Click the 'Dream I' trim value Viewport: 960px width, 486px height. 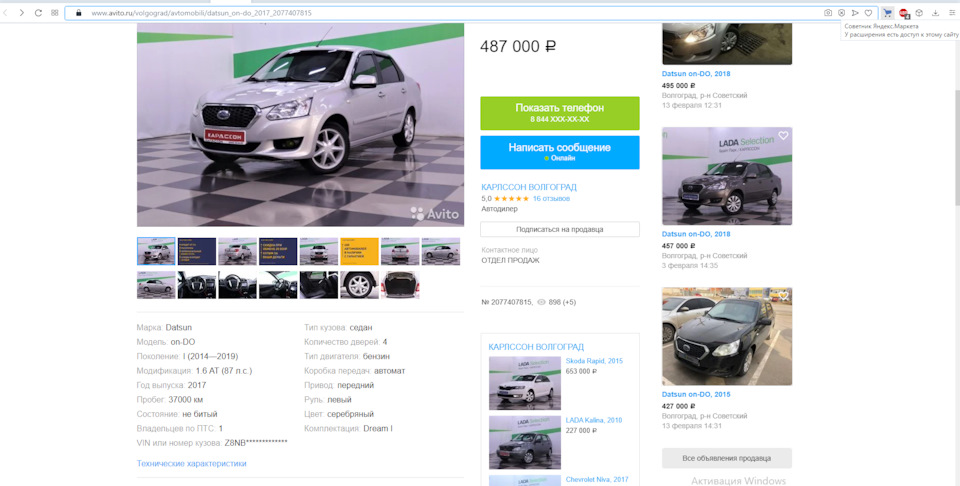pyautogui.click(x=378, y=428)
